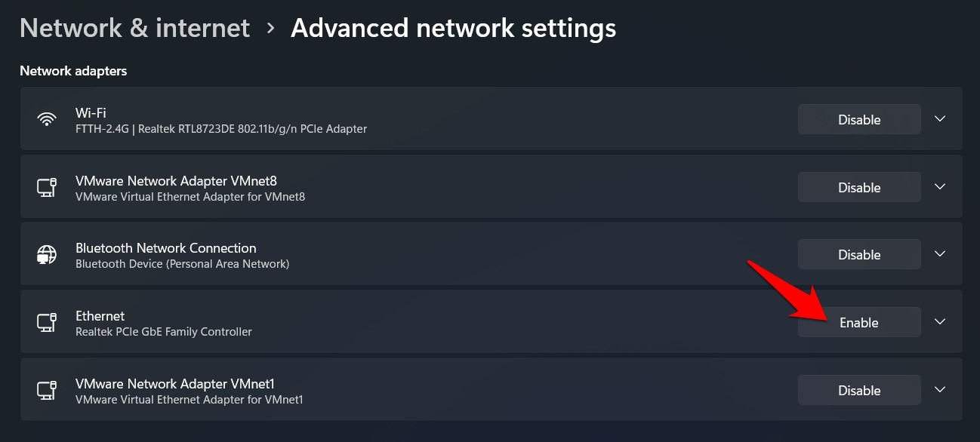Enable the Ethernet adapter
The image size is (980, 442).
point(859,323)
